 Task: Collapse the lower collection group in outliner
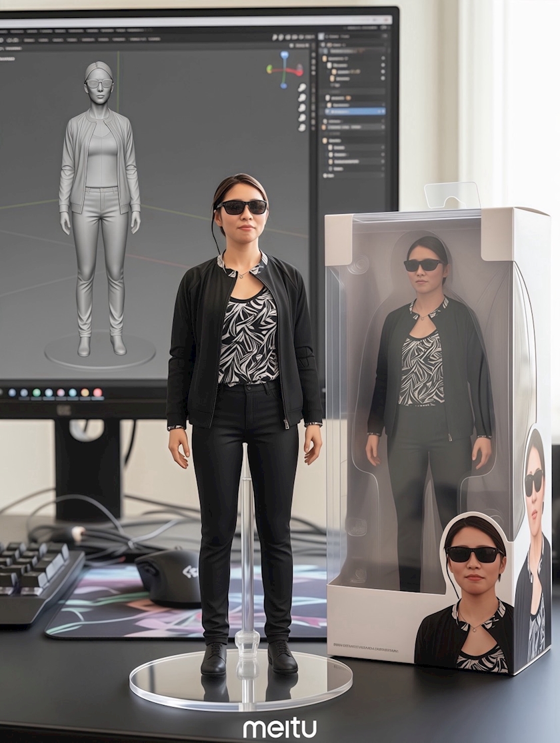325,141
